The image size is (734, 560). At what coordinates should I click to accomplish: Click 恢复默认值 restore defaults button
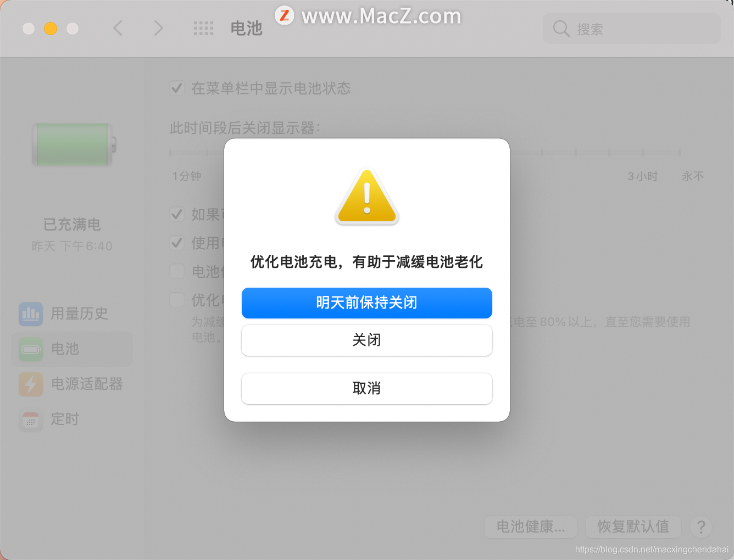[x=633, y=527]
